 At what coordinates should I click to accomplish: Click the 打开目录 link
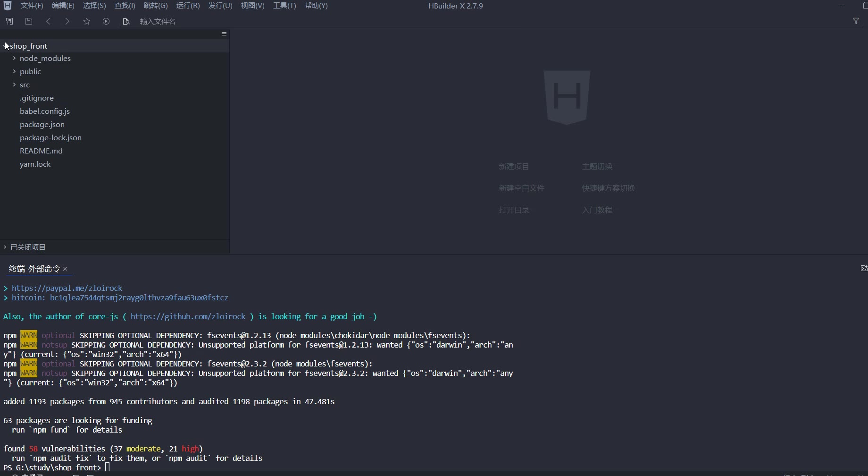click(x=514, y=210)
